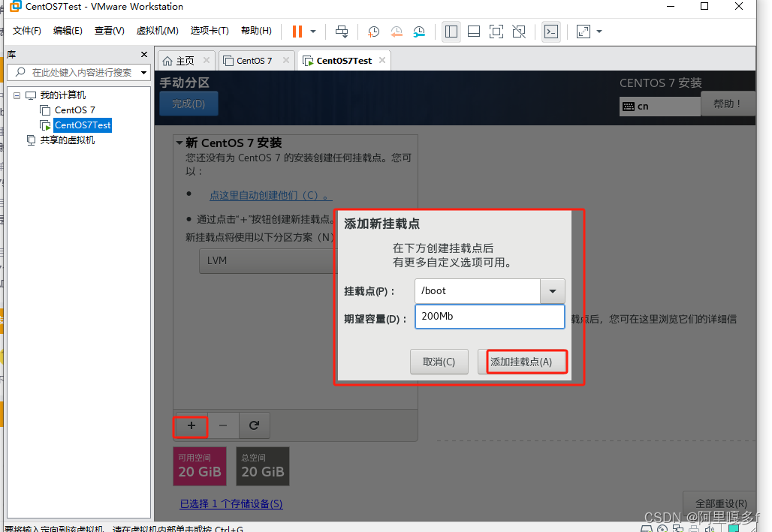Send Ctrl+Alt+Del to the guest OS
This screenshot has height=532, width=772.
[x=342, y=31]
